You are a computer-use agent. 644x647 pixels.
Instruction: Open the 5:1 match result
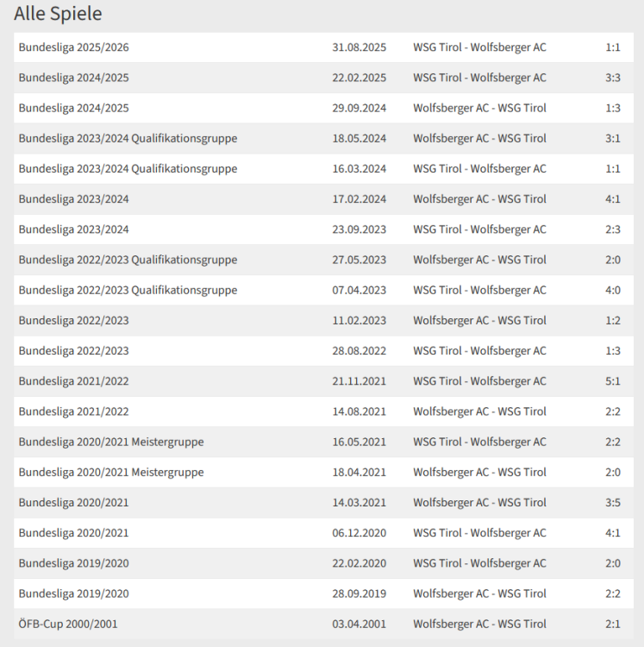[612, 381]
